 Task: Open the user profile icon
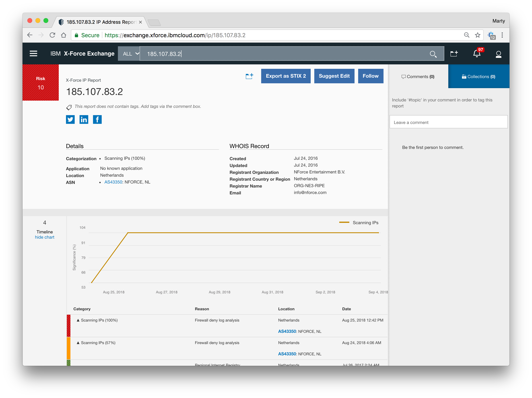pyautogui.click(x=498, y=54)
